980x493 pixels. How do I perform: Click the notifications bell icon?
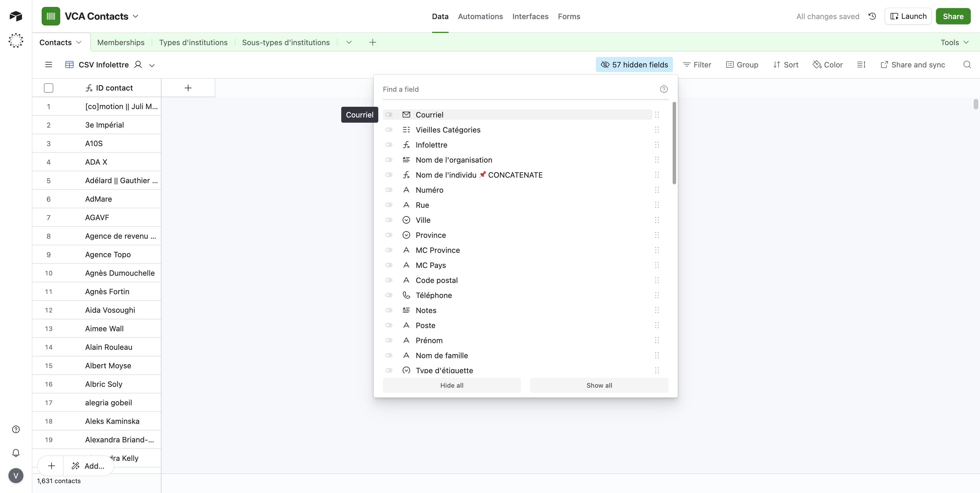(16, 453)
